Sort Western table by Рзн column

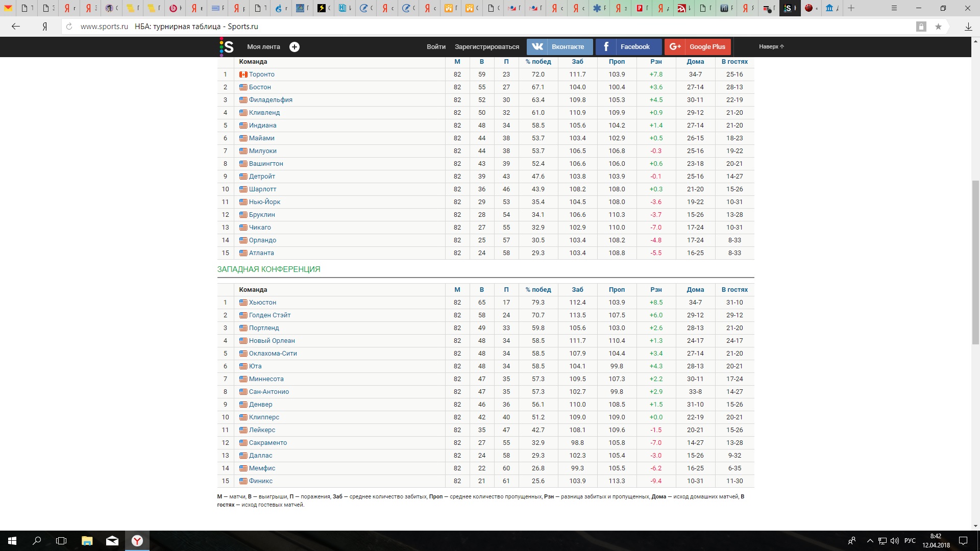pyautogui.click(x=656, y=290)
